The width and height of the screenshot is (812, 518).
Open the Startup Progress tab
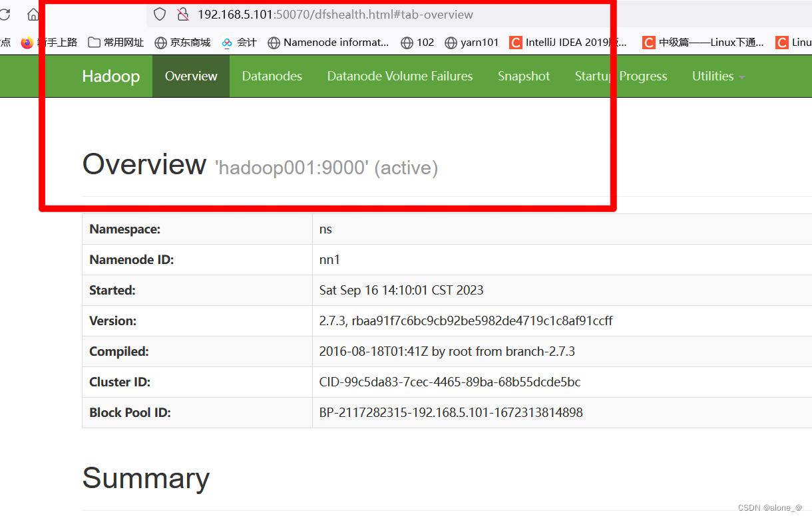tap(621, 76)
